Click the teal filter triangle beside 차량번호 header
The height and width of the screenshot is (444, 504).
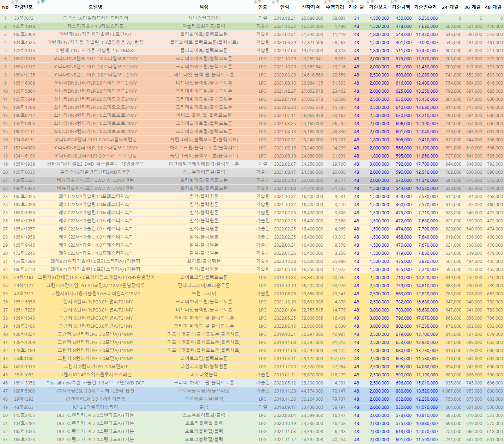(x=43, y=2)
